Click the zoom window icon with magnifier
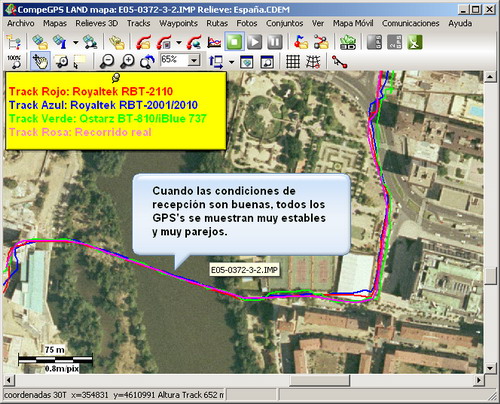500x404 pixels. tap(267, 62)
